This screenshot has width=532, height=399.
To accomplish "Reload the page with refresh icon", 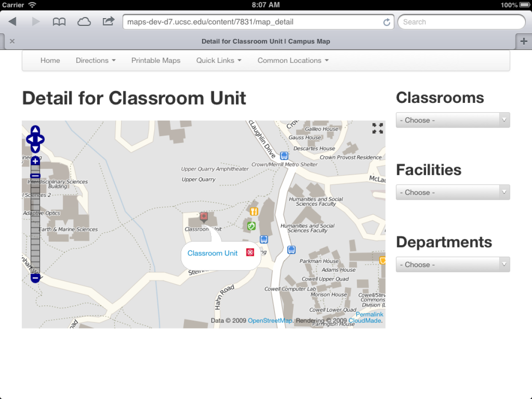I will coord(387,22).
